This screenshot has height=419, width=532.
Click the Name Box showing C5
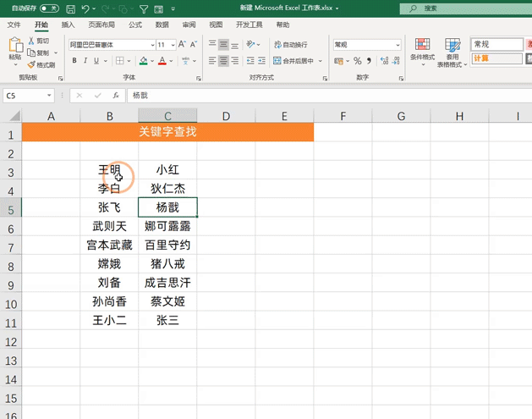point(29,96)
